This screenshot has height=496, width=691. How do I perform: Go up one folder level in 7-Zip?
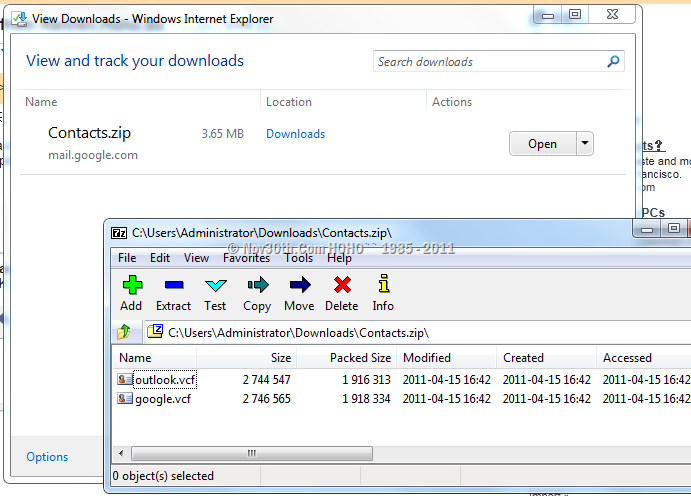(x=124, y=332)
